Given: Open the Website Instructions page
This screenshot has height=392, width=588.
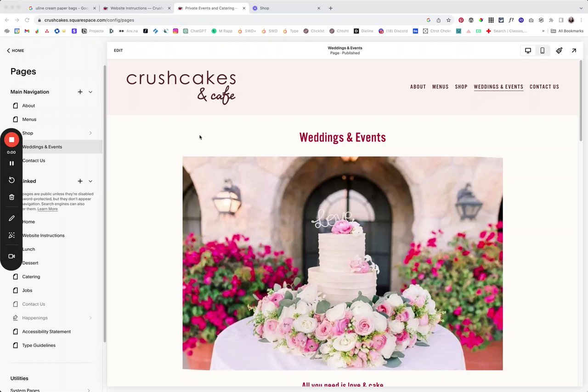Looking at the screenshot, I should point(43,235).
